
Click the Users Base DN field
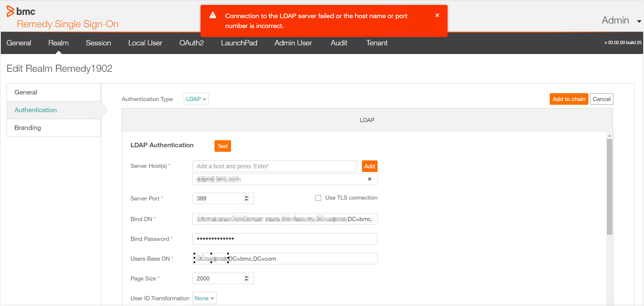coord(285,259)
